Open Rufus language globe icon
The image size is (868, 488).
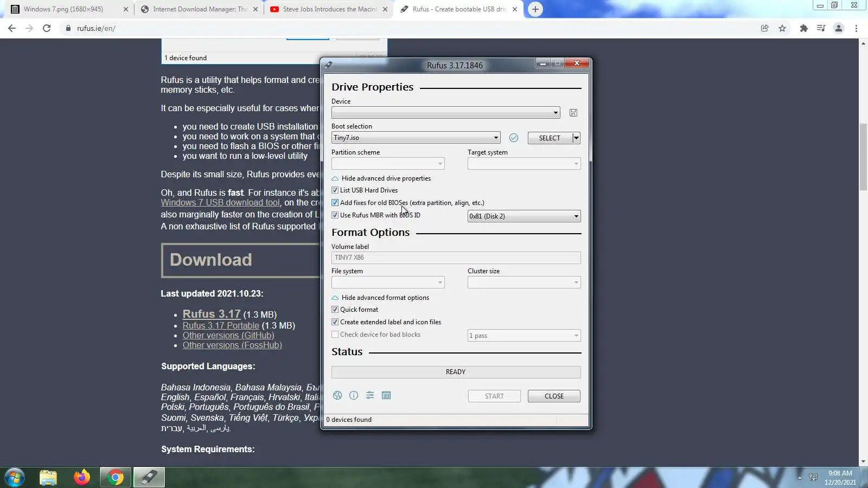click(x=337, y=395)
